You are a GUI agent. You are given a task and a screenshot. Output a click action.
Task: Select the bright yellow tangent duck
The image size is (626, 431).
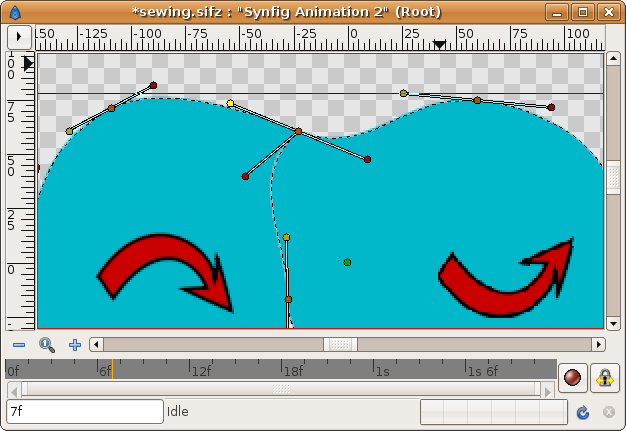tap(230, 103)
